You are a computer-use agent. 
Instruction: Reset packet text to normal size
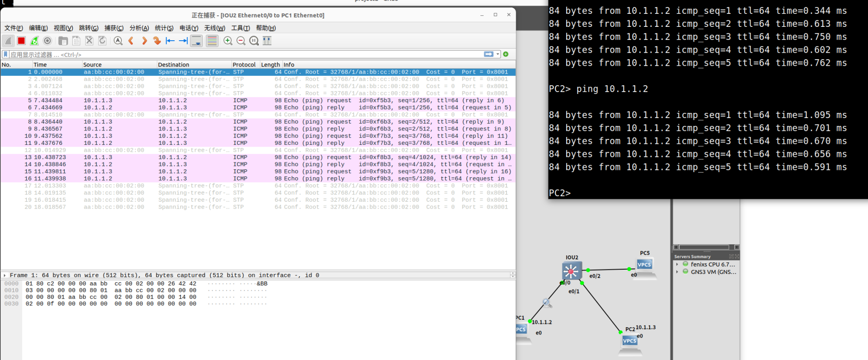click(x=254, y=41)
